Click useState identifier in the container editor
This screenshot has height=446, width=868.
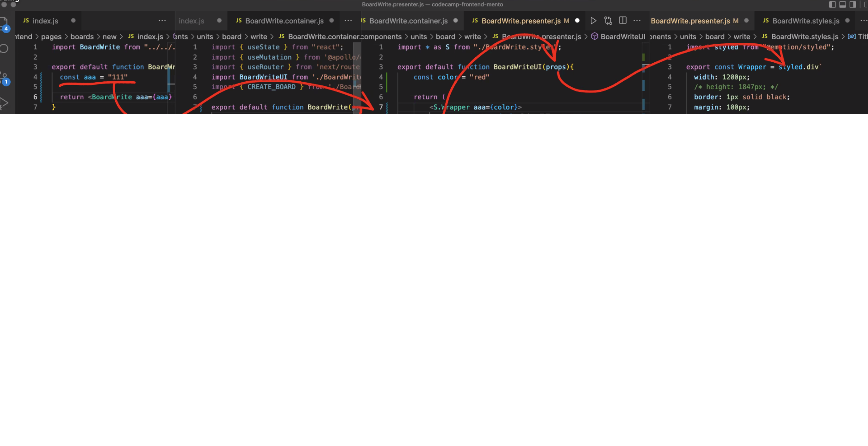pos(263,47)
